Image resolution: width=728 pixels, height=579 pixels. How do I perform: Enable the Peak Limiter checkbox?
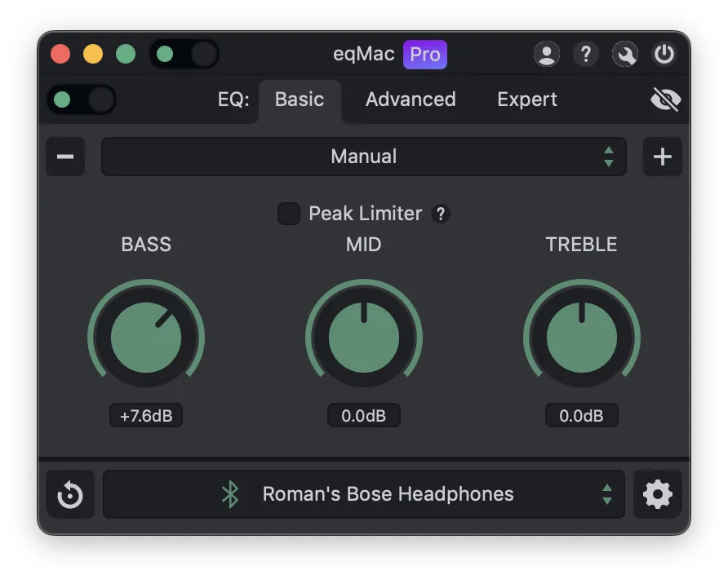tap(288, 214)
